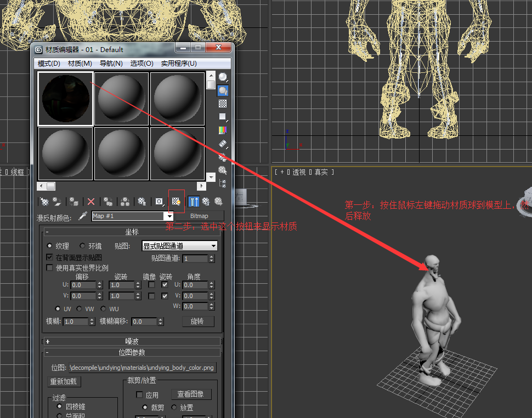
Task: Open the 选项(O) menu
Action: click(x=142, y=63)
